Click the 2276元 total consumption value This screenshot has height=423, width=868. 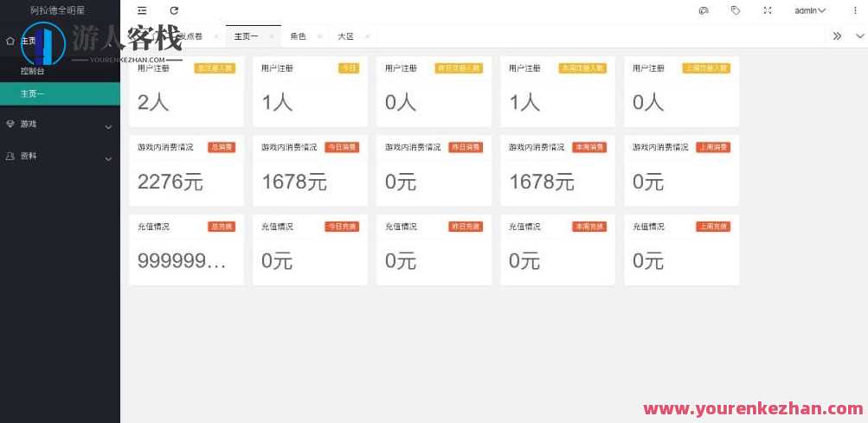(170, 182)
